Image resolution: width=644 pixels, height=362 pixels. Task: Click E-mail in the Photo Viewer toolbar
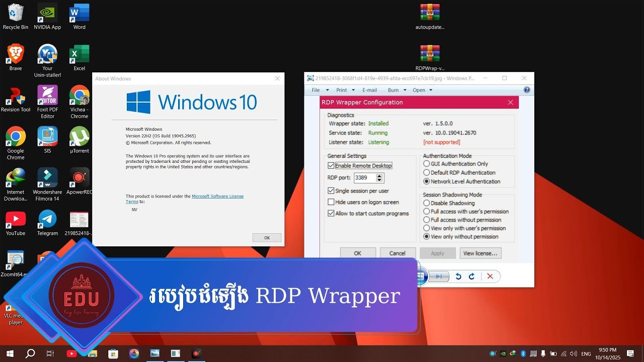click(x=369, y=90)
